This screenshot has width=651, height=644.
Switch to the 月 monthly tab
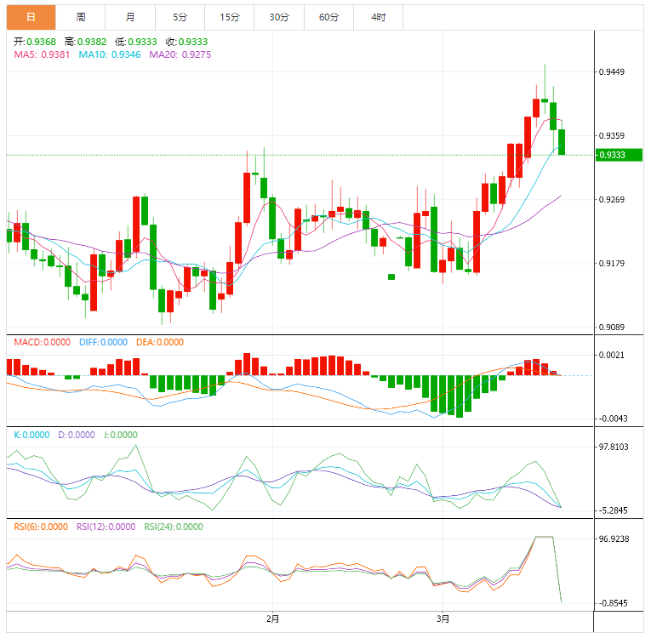130,17
